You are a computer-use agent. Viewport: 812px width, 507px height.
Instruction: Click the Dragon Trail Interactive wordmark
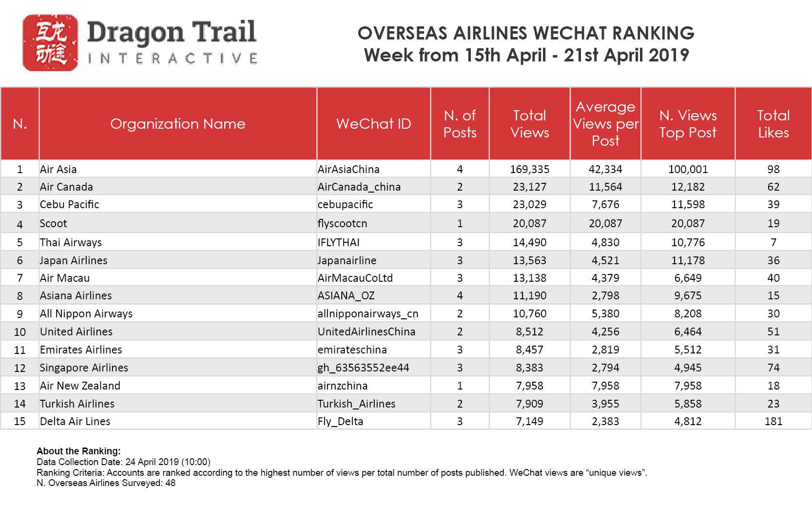[x=172, y=42]
